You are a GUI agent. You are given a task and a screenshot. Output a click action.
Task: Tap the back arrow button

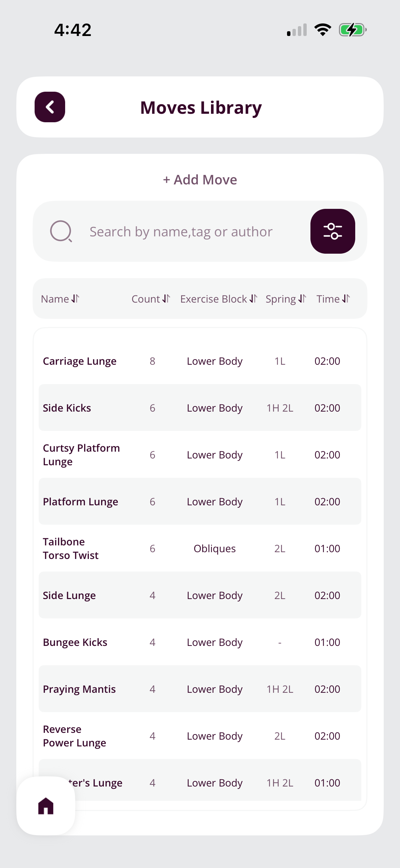[x=50, y=107]
